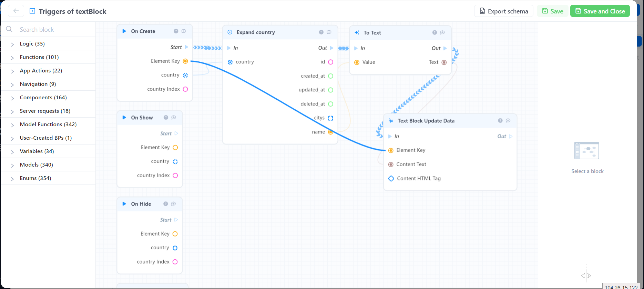Select the To Text block title
The height and width of the screenshot is (289, 644).
372,33
